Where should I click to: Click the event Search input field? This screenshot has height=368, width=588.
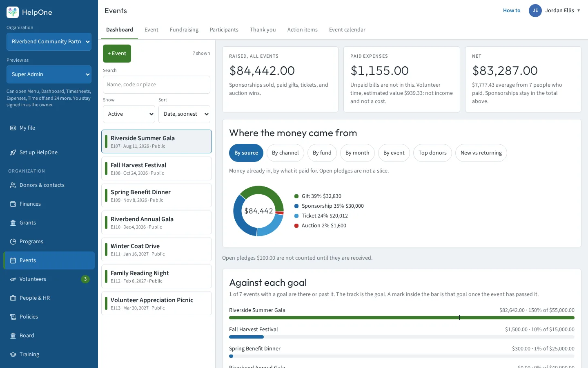tap(156, 85)
